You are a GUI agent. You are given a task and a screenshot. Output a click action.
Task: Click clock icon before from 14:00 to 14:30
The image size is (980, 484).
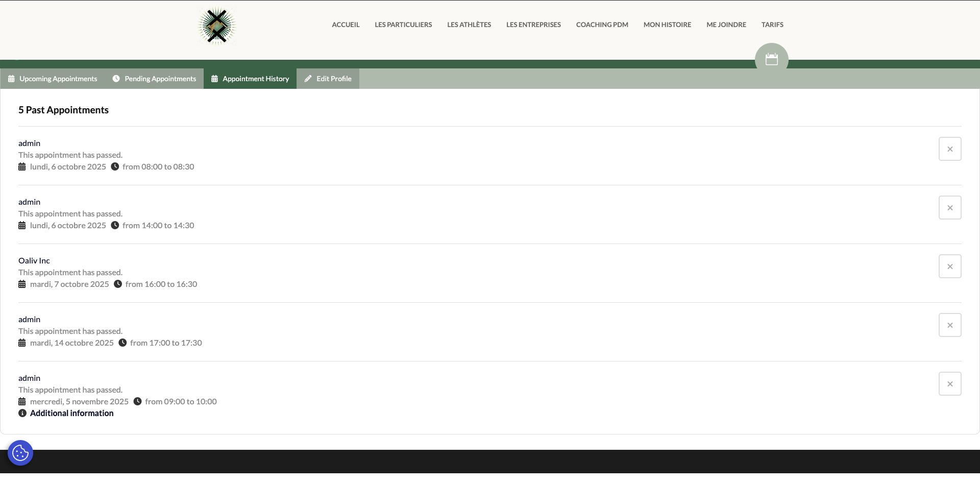point(115,225)
